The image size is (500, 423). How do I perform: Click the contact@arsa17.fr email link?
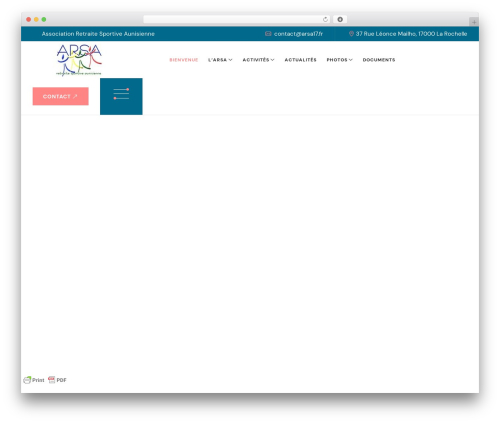coord(298,34)
